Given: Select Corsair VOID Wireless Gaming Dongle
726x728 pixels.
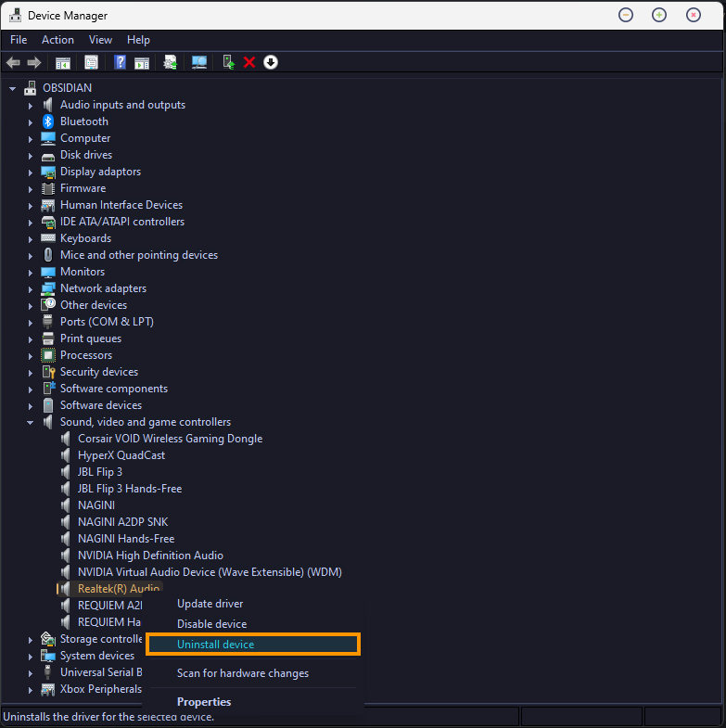Looking at the screenshot, I should click(170, 439).
